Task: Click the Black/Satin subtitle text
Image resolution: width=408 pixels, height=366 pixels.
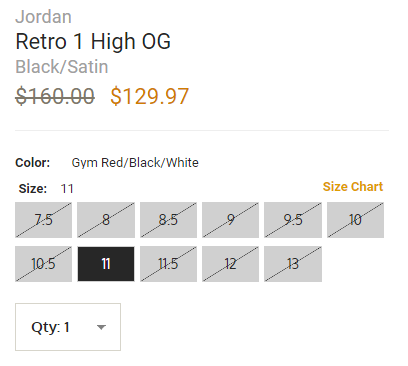Action: point(62,67)
